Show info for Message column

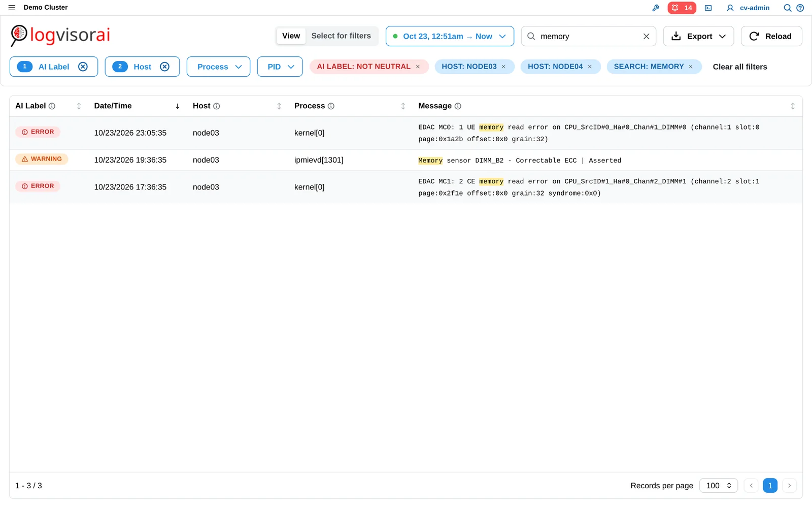(x=458, y=106)
